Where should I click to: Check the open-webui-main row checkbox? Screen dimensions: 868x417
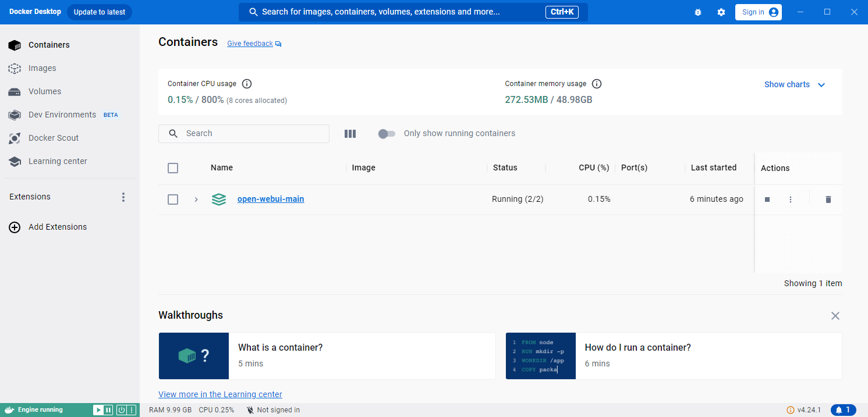[x=173, y=199]
